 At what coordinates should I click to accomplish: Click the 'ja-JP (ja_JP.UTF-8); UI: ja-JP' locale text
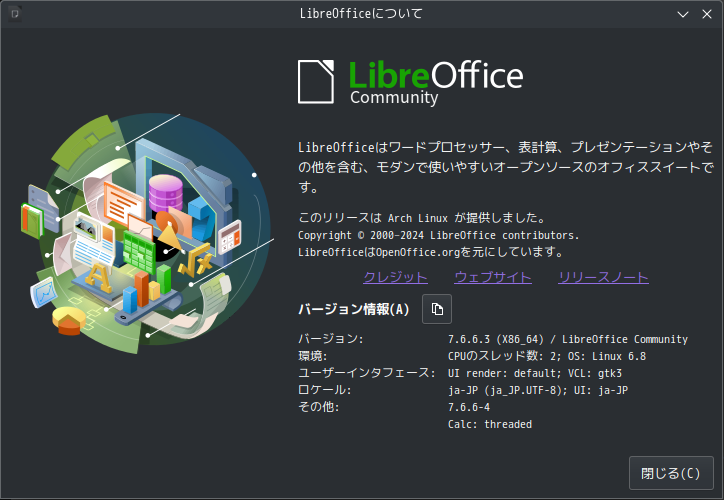(x=538, y=390)
